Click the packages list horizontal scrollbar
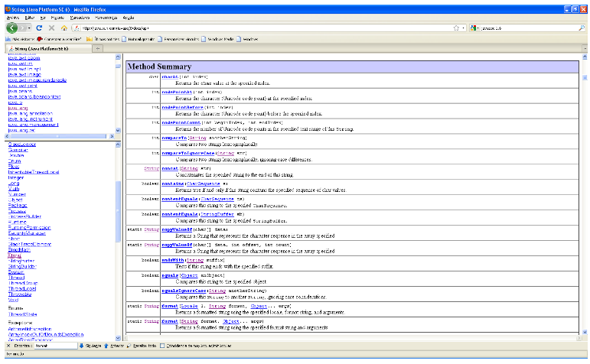Image resolution: width=590 pixels, height=364 pixels. (x=57, y=138)
